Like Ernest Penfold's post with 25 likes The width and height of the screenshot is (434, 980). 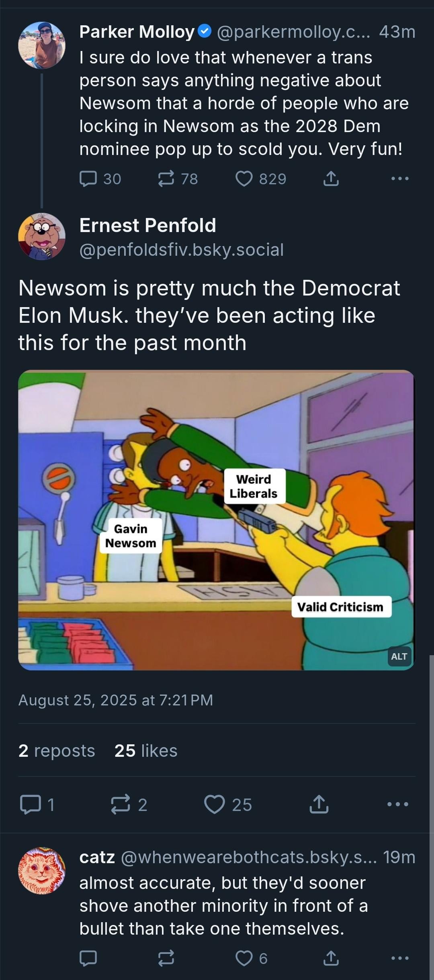[x=228, y=805]
